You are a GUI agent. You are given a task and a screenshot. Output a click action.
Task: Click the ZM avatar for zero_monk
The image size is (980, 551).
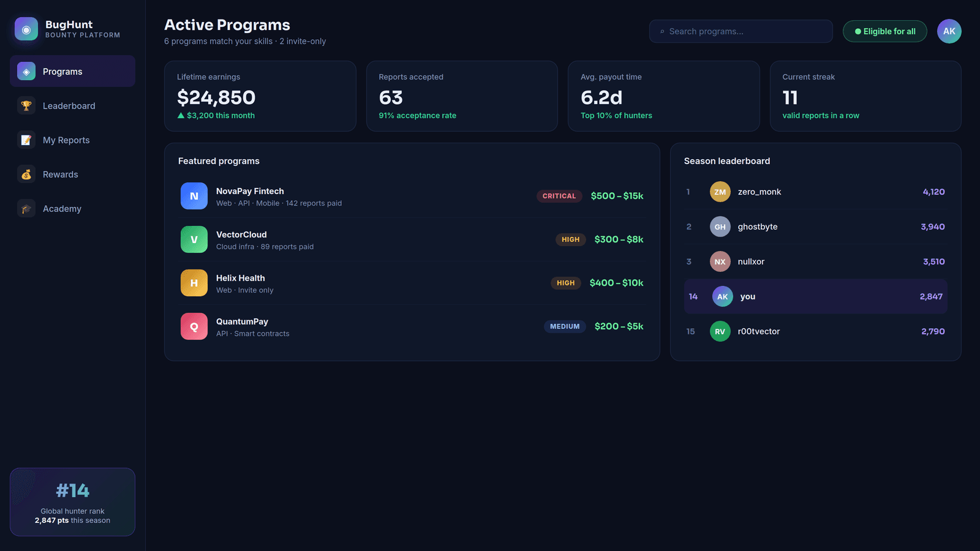pos(720,192)
